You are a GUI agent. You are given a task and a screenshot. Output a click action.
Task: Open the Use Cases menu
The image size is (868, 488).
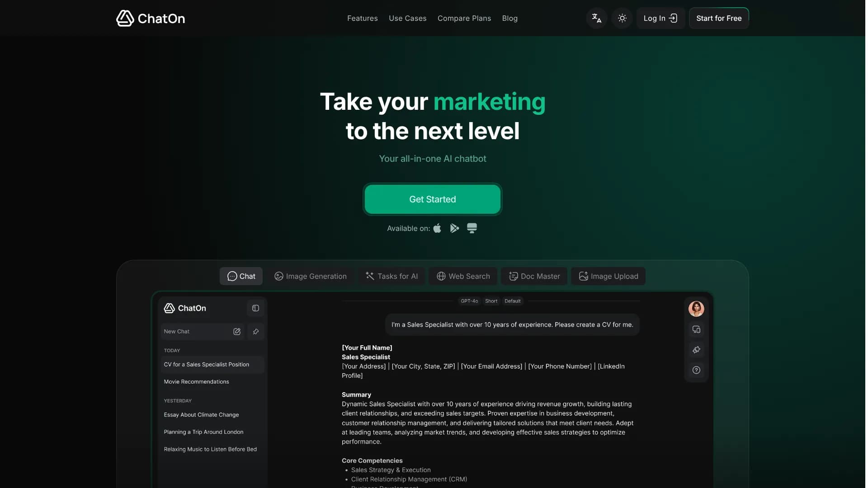coord(408,18)
